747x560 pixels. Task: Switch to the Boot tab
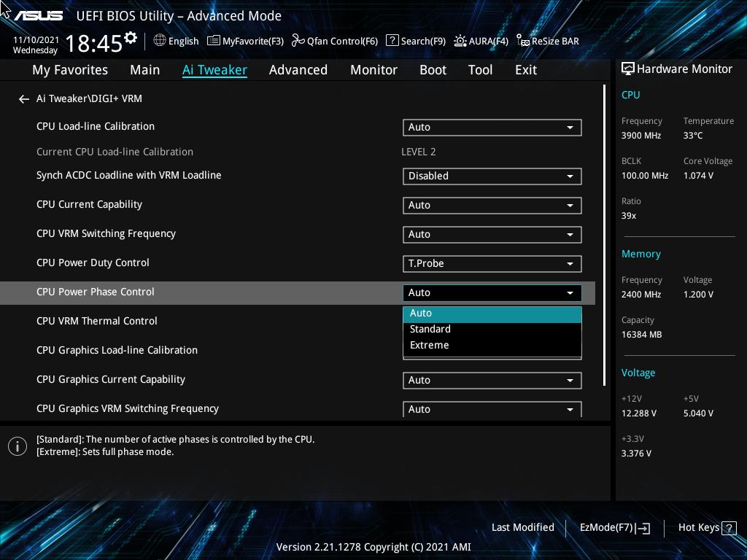pos(433,70)
